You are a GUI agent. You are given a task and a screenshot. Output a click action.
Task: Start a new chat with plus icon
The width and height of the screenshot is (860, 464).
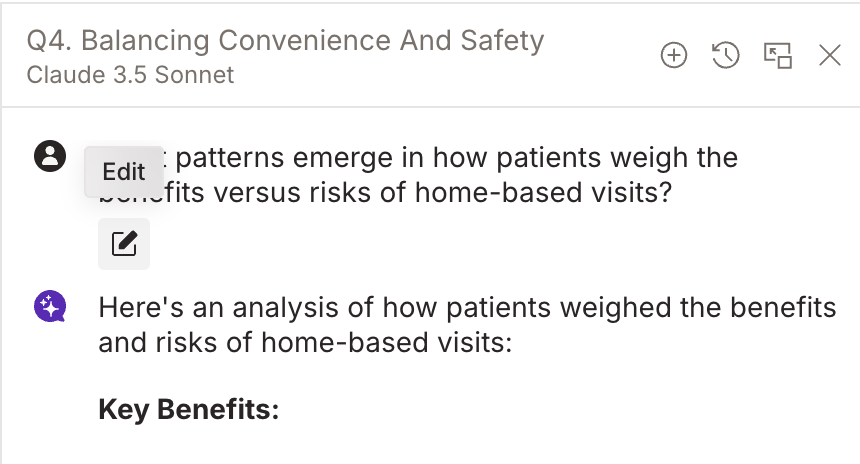pos(675,56)
